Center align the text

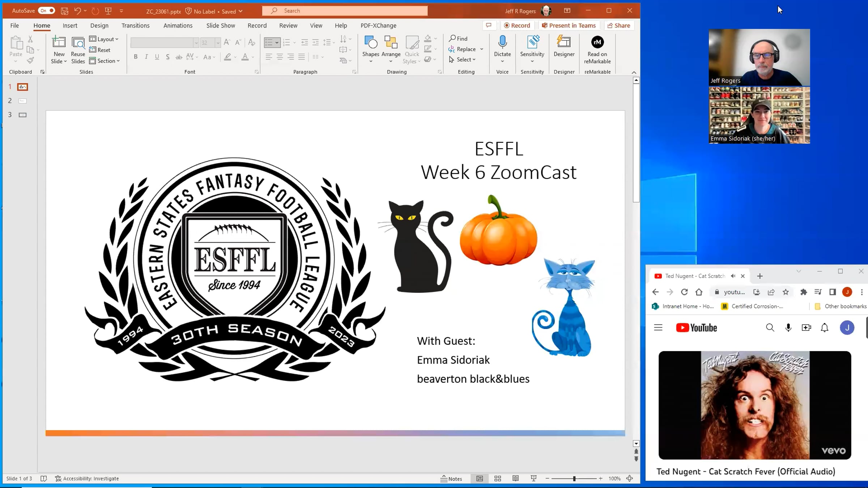(280, 57)
